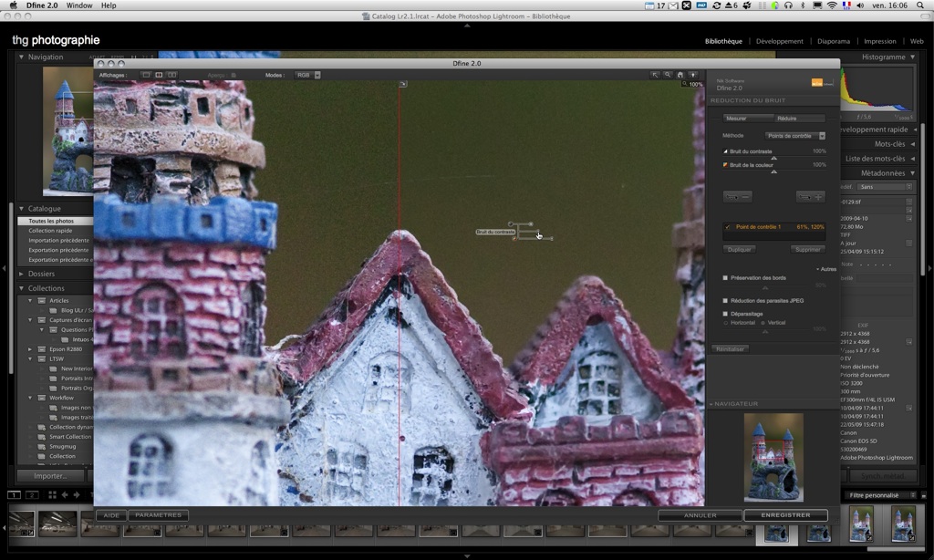Click the Articles collection set icon
The width and height of the screenshot is (934, 560).
(42, 301)
